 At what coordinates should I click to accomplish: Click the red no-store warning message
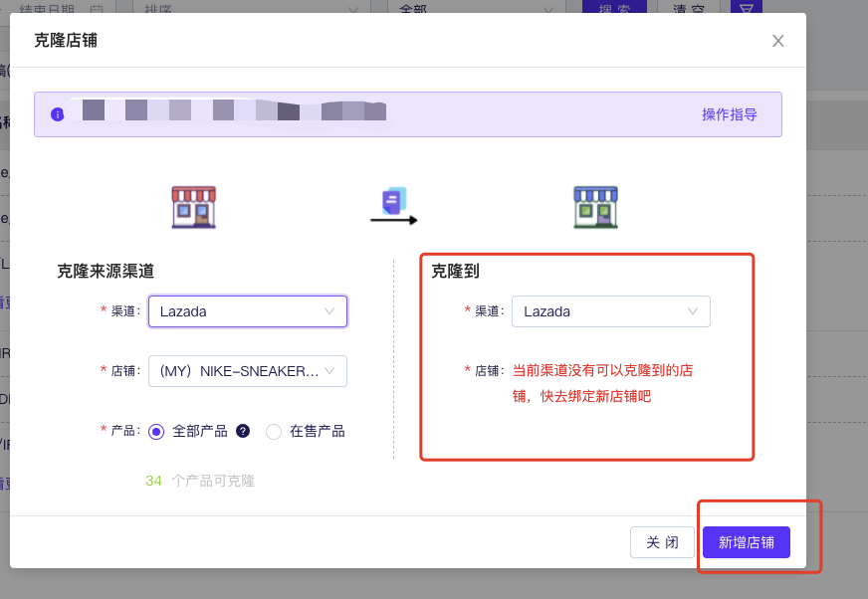602,383
